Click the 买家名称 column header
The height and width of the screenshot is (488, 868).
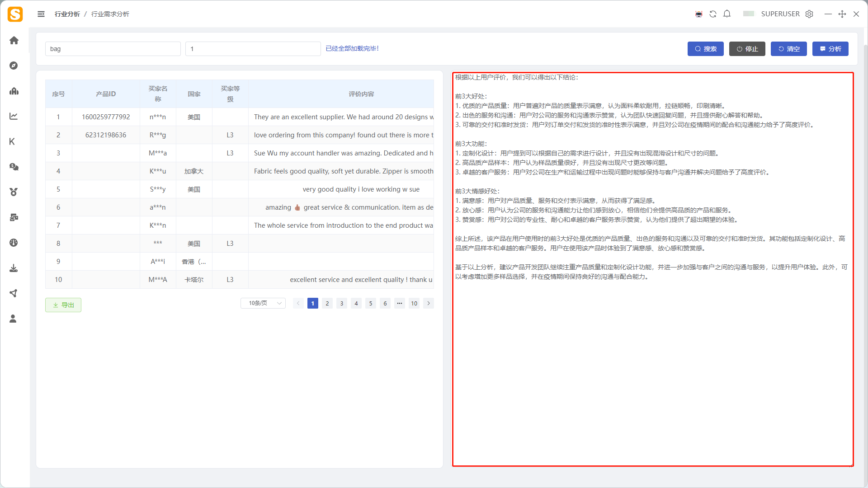pyautogui.click(x=158, y=94)
